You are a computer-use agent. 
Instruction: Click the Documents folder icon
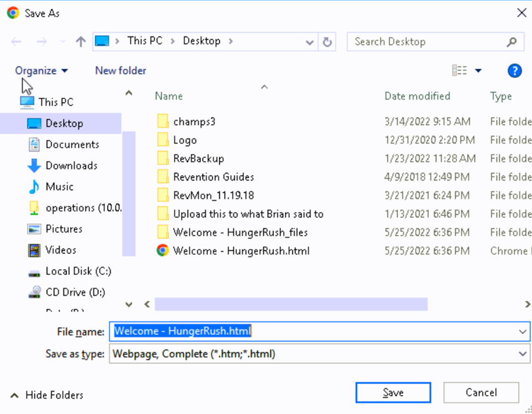(x=34, y=145)
